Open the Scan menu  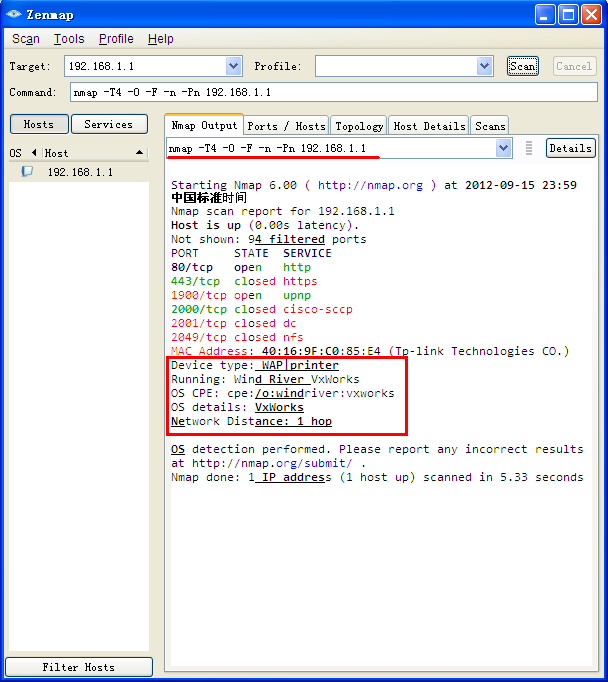tap(26, 39)
